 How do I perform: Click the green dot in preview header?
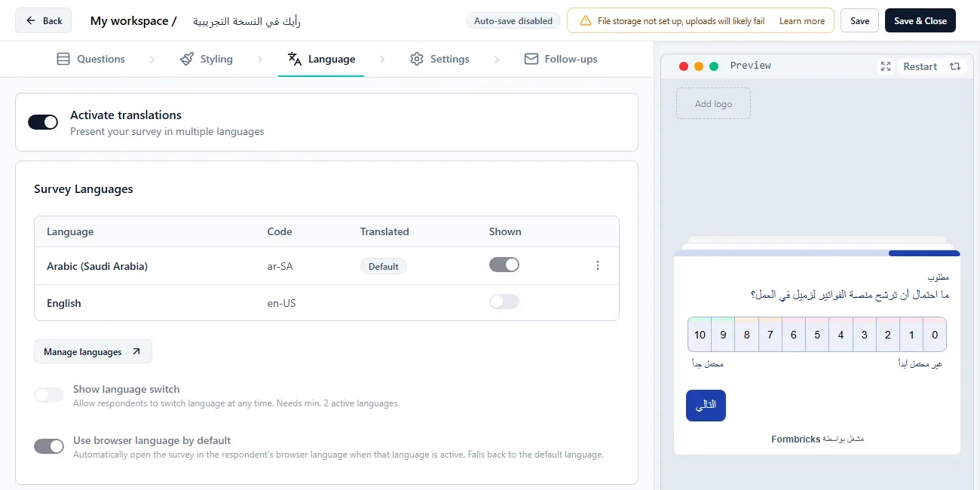tap(714, 66)
